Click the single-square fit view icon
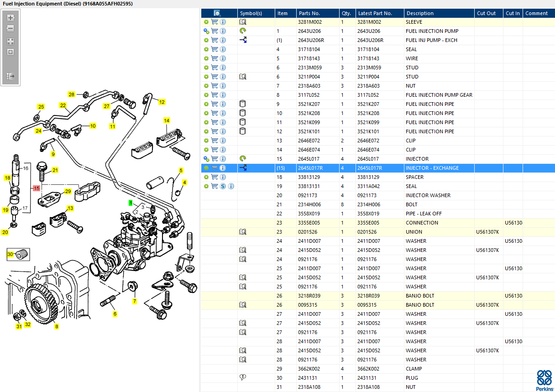Viewport: 555px width, 392px height. [10, 52]
